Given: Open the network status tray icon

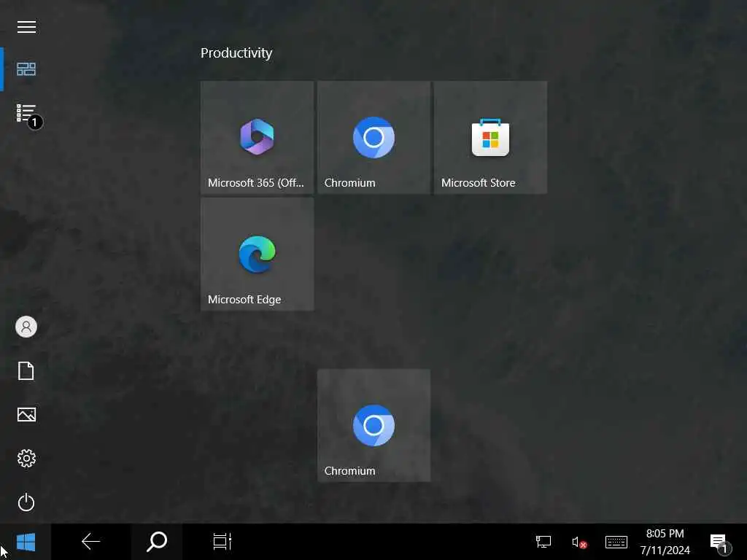Looking at the screenshot, I should 543,542.
